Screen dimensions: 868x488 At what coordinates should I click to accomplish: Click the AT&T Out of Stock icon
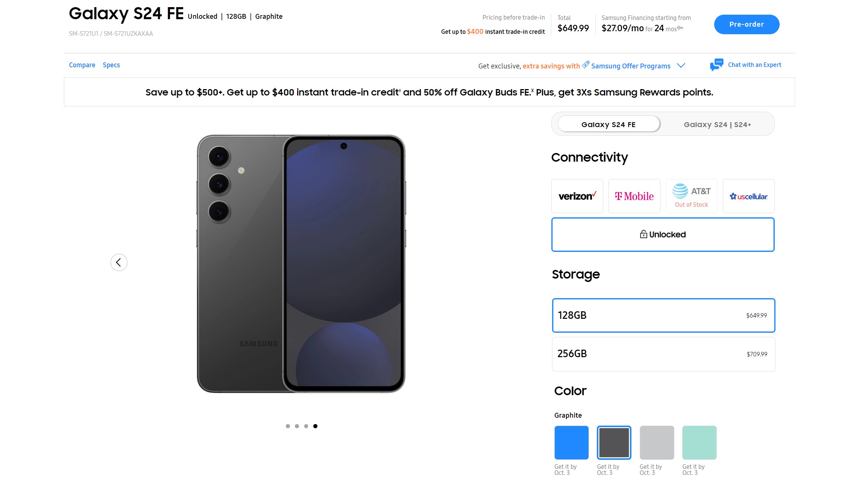(691, 196)
